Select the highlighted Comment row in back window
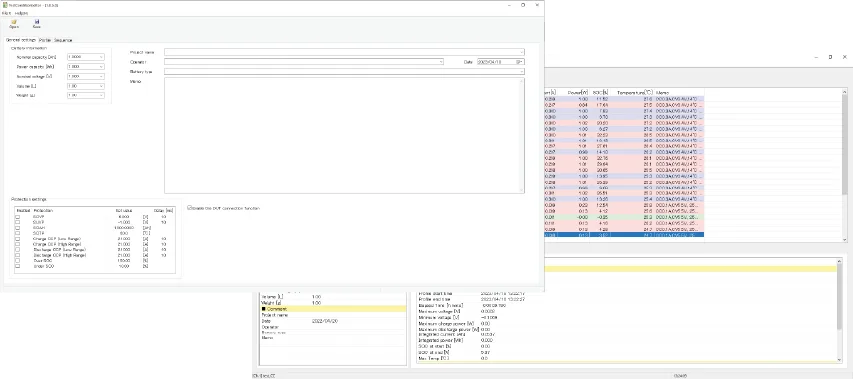This screenshot has height=380, width=853. coord(333,309)
